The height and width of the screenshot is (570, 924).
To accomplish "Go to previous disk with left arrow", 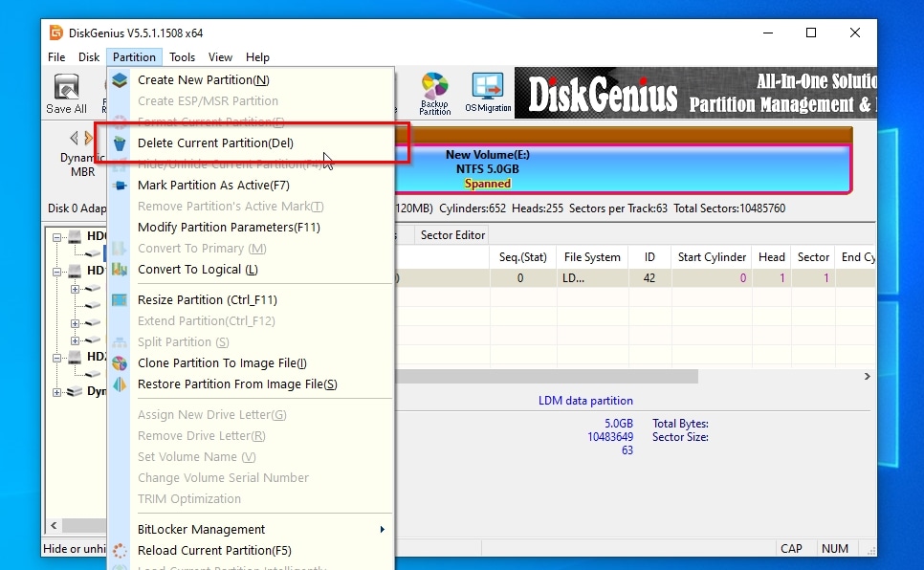I will (74, 139).
